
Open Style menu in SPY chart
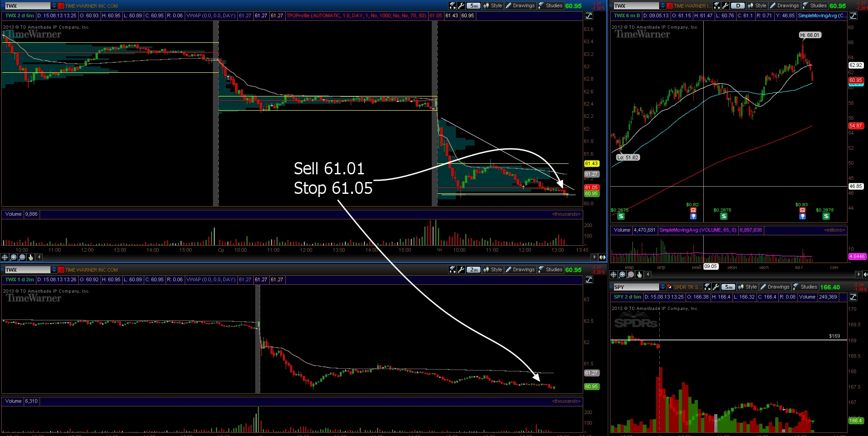point(747,287)
